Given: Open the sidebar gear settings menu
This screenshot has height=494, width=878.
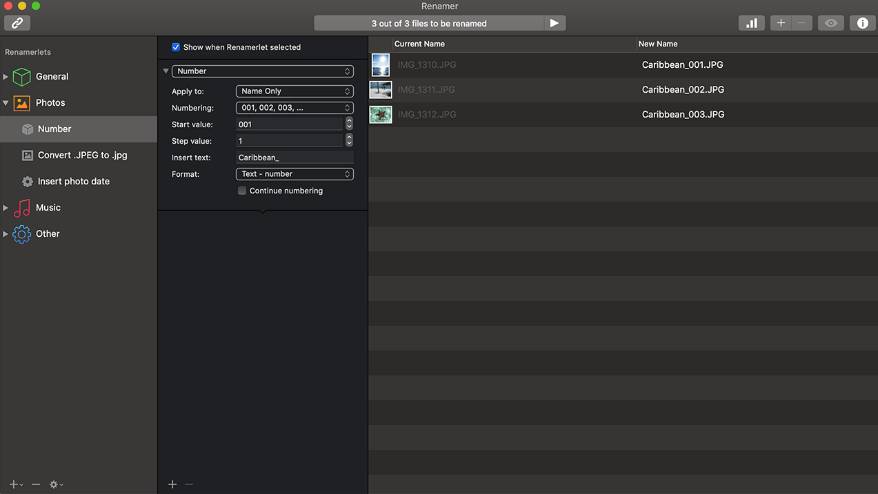Looking at the screenshot, I should 57,484.
